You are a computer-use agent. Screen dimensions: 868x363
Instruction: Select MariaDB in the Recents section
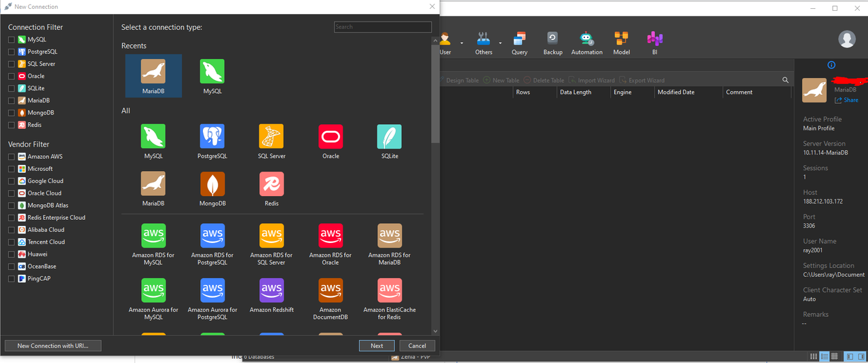coord(153,76)
